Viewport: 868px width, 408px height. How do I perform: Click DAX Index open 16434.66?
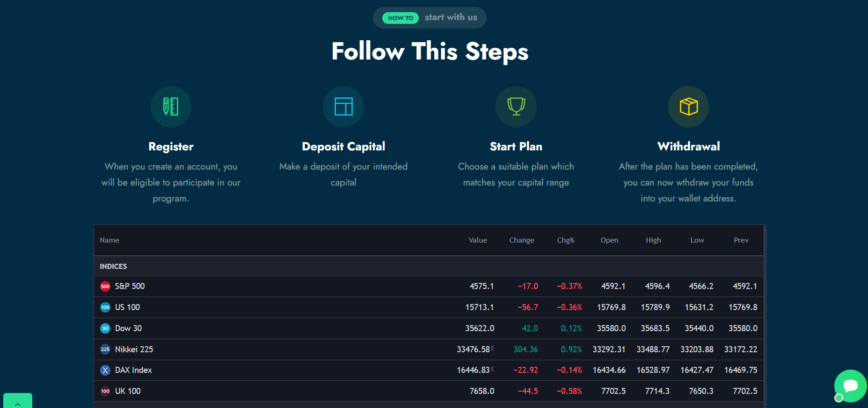(609, 370)
